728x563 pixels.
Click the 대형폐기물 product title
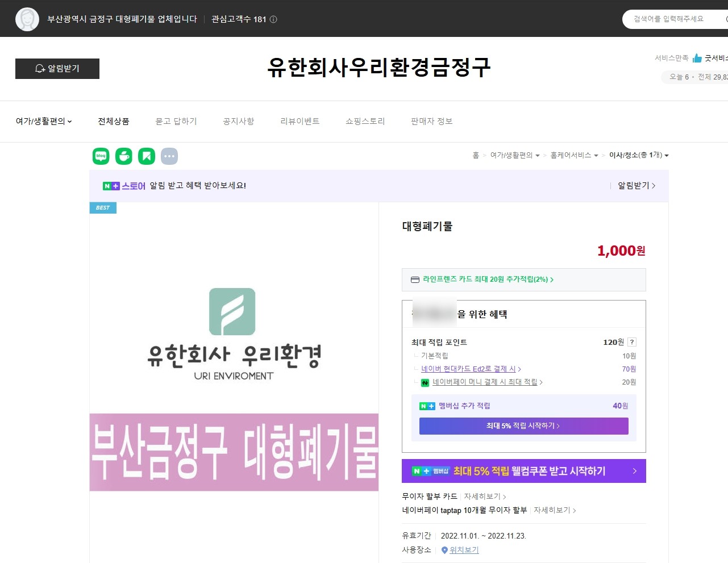tap(427, 226)
